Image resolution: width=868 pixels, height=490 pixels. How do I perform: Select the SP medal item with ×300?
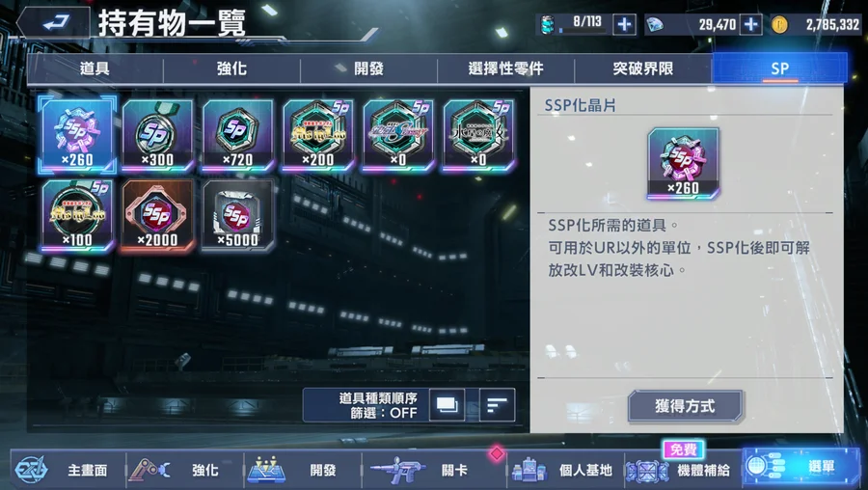point(158,134)
